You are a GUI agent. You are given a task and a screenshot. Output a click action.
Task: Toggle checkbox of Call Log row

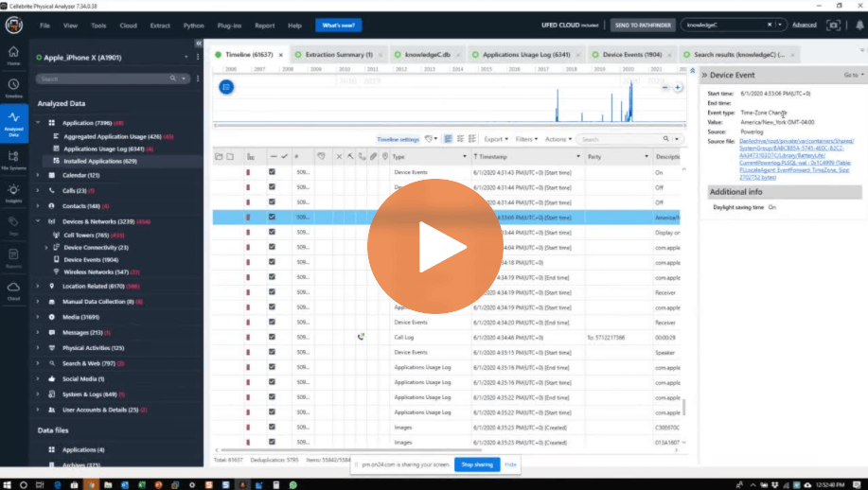pyautogui.click(x=272, y=337)
